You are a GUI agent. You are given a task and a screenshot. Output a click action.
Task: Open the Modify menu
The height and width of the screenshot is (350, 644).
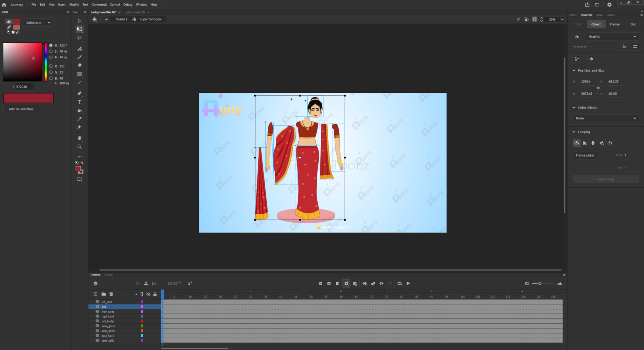pos(74,5)
